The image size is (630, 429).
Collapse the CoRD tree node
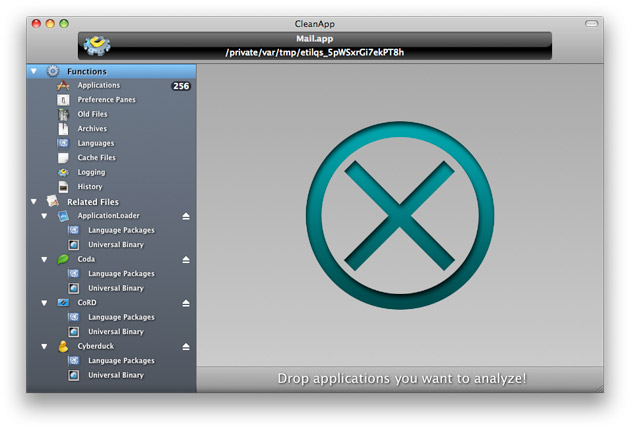click(44, 303)
